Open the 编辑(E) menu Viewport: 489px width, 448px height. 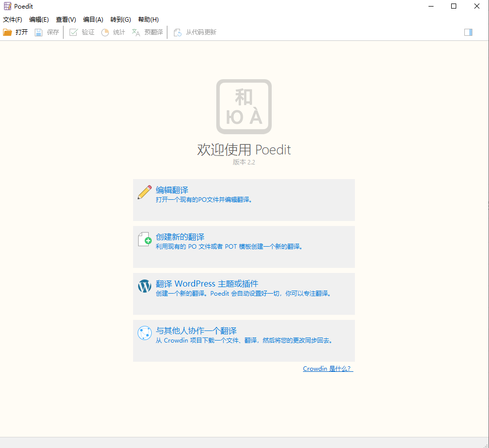point(39,20)
